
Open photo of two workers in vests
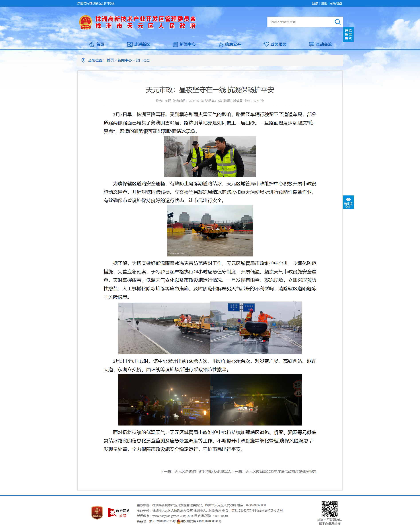click(x=210, y=156)
